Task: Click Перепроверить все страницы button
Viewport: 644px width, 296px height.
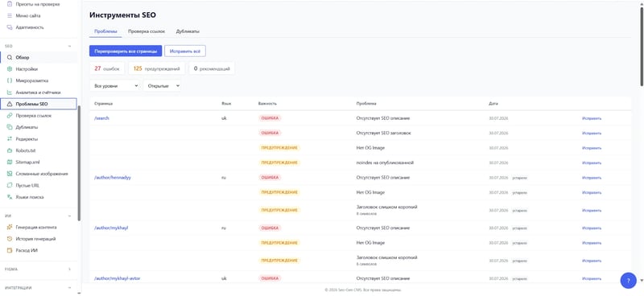Action: tap(126, 51)
